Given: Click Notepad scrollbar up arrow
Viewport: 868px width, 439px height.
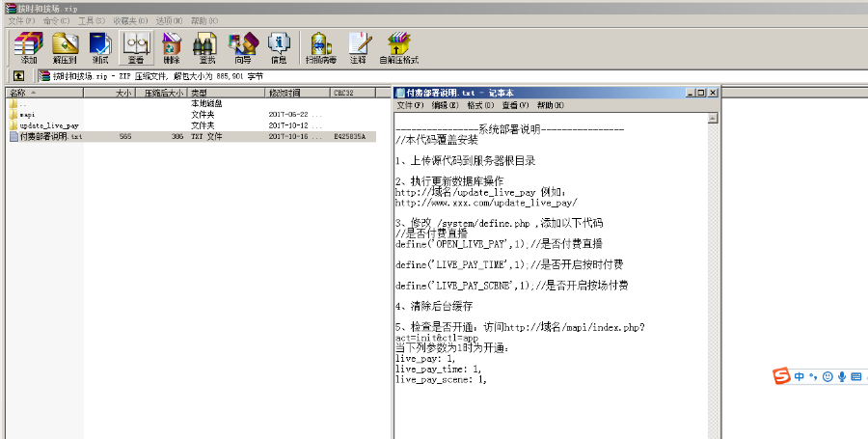Looking at the screenshot, I should pos(713,118).
